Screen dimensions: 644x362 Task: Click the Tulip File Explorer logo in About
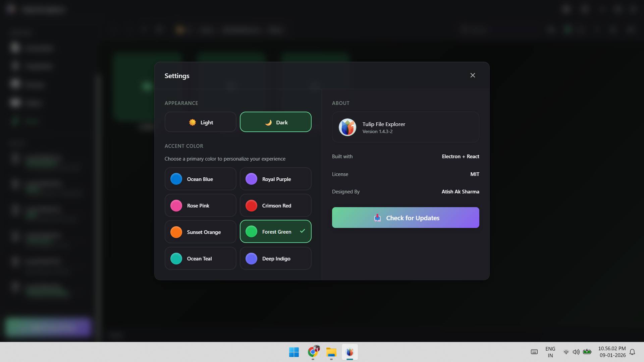[x=347, y=127]
